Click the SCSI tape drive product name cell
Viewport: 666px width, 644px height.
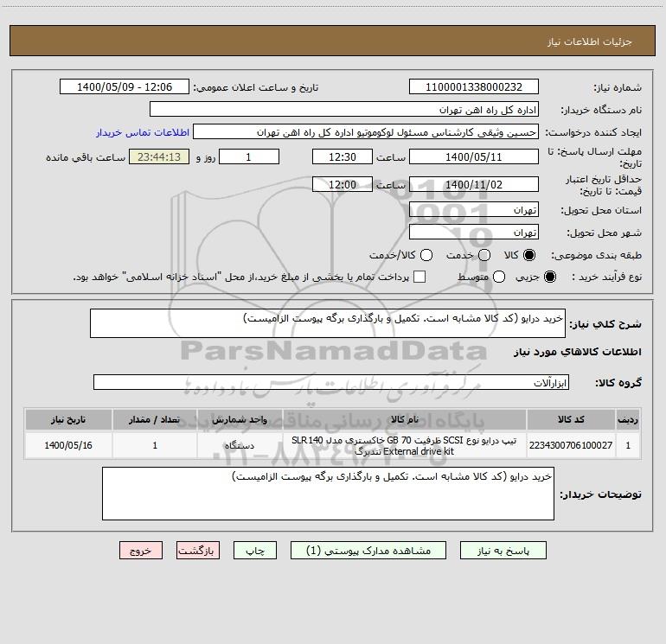[x=405, y=445]
